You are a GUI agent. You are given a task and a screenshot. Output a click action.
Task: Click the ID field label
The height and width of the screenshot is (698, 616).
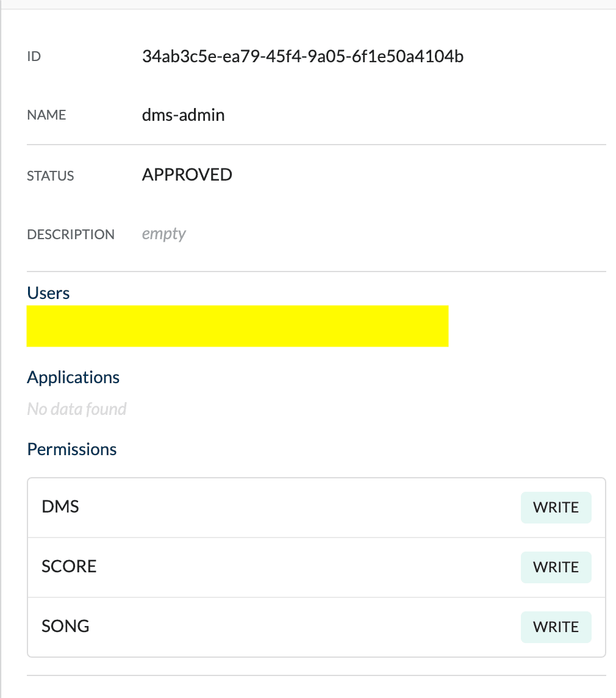tap(34, 57)
